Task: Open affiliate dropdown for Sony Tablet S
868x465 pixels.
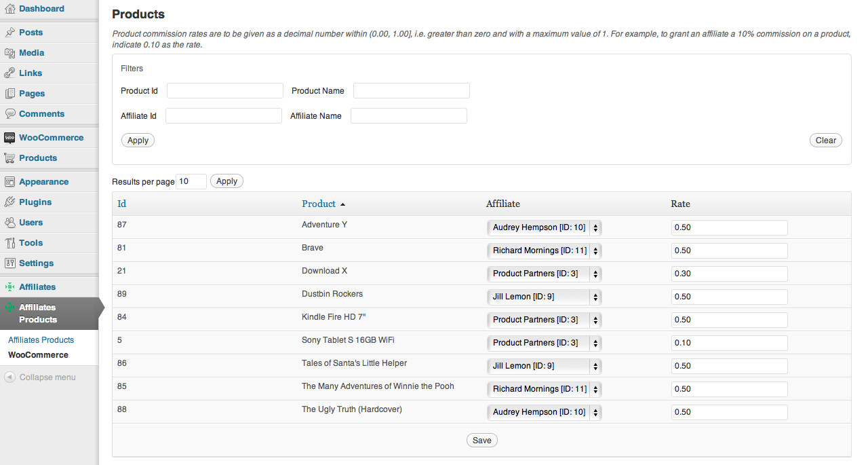Action: 544,343
